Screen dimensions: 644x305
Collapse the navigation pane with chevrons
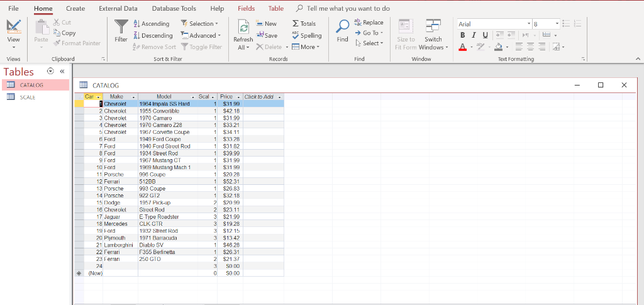click(x=62, y=72)
